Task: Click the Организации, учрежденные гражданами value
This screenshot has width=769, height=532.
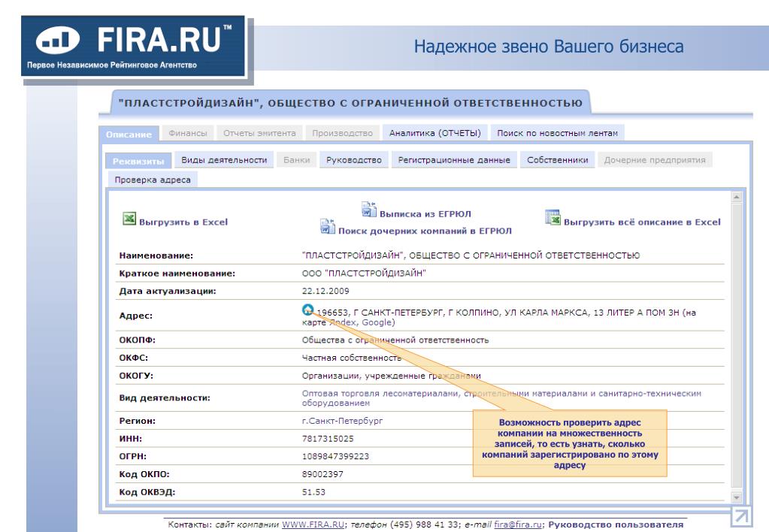Action: coord(392,376)
